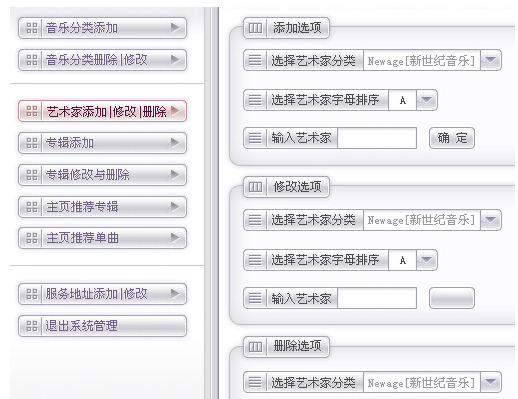Click Newage[新世纪音乐] value in 添加选项
The width and height of the screenshot is (518, 399).
[421, 61]
